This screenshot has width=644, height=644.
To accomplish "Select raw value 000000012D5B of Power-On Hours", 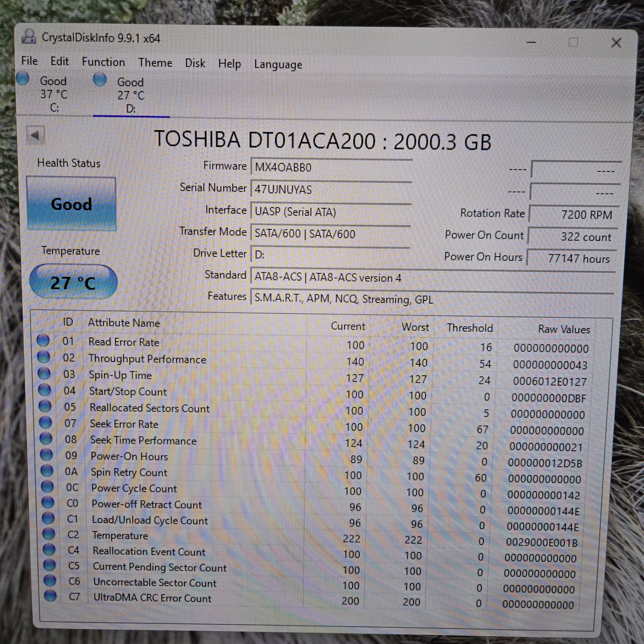I will click(545, 463).
